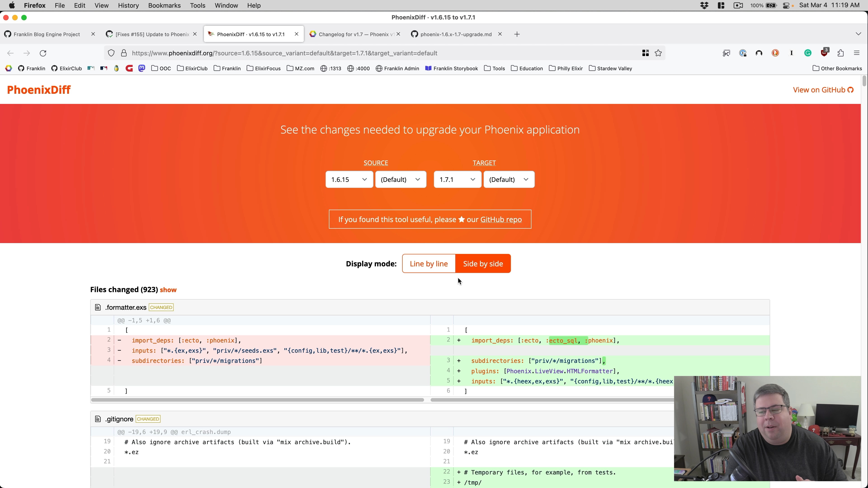Open the Window menu
Image resolution: width=868 pixels, height=488 pixels.
(x=226, y=5)
